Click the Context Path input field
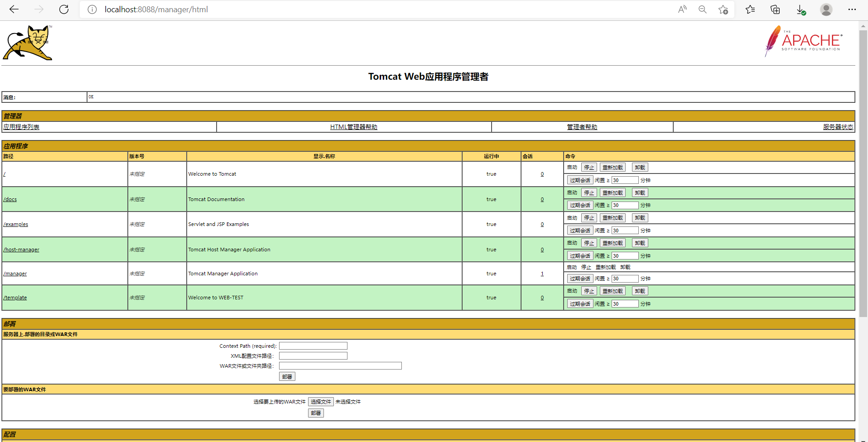The height and width of the screenshot is (442, 868). tap(313, 346)
